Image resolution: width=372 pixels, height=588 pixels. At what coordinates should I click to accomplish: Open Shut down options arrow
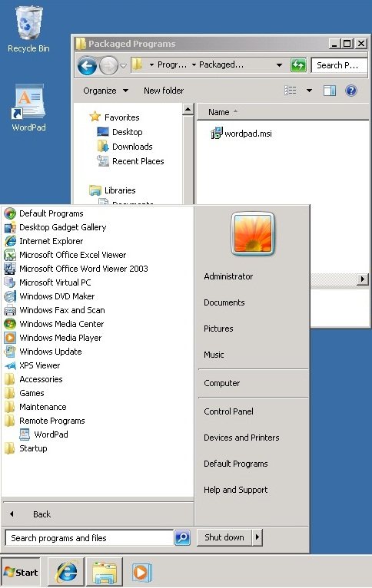click(x=257, y=537)
